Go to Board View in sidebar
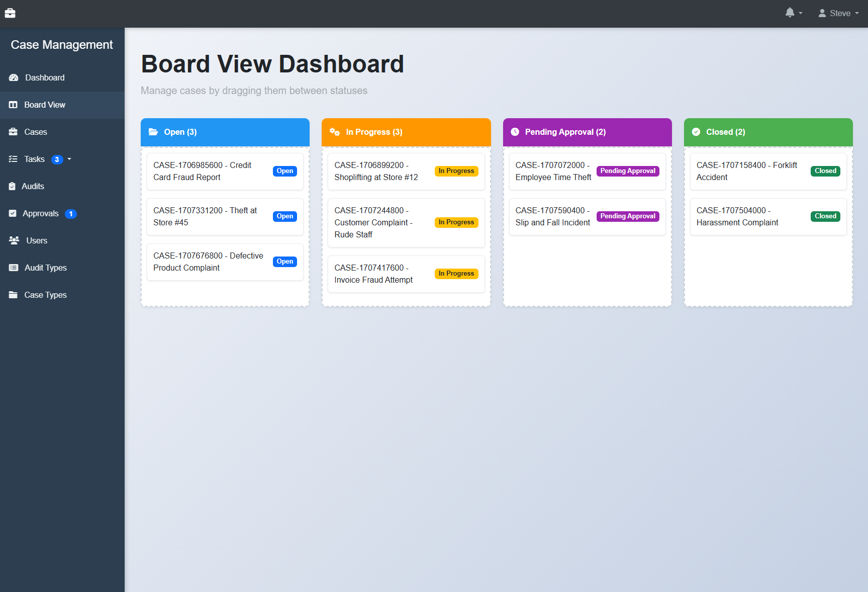868x592 pixels. pos(45,105)
